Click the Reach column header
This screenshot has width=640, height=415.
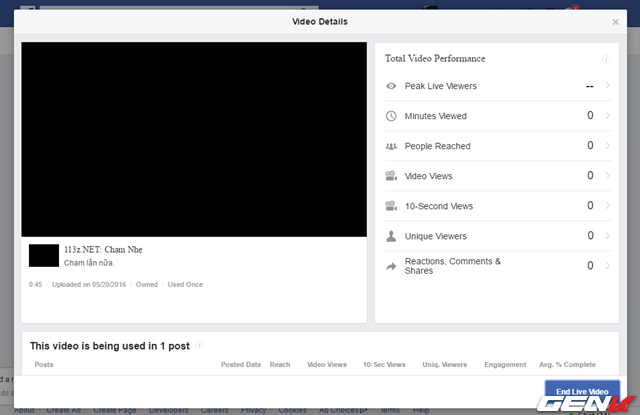(280, 364)
